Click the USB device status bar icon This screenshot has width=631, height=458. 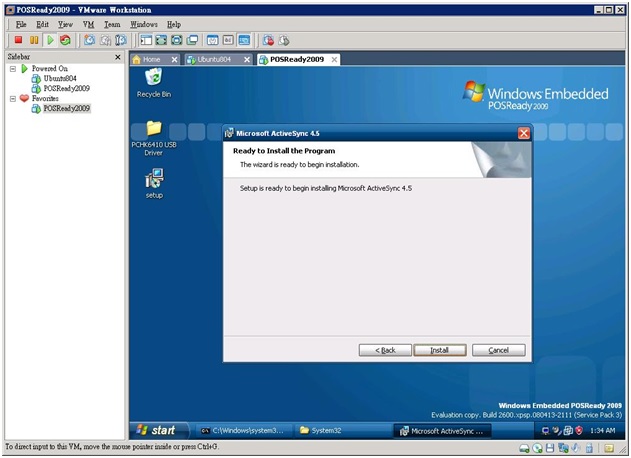tap(589, 448)
